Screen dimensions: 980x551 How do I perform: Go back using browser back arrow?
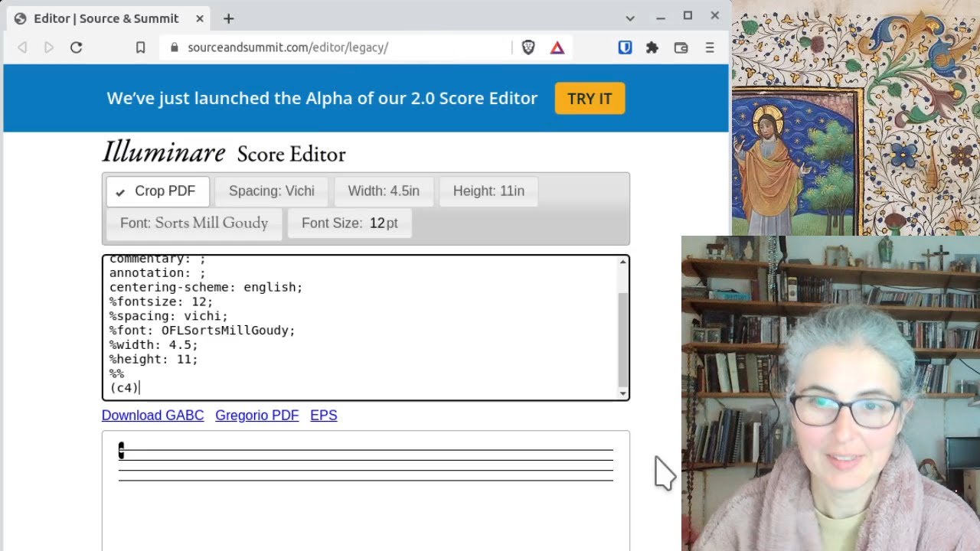22,47
